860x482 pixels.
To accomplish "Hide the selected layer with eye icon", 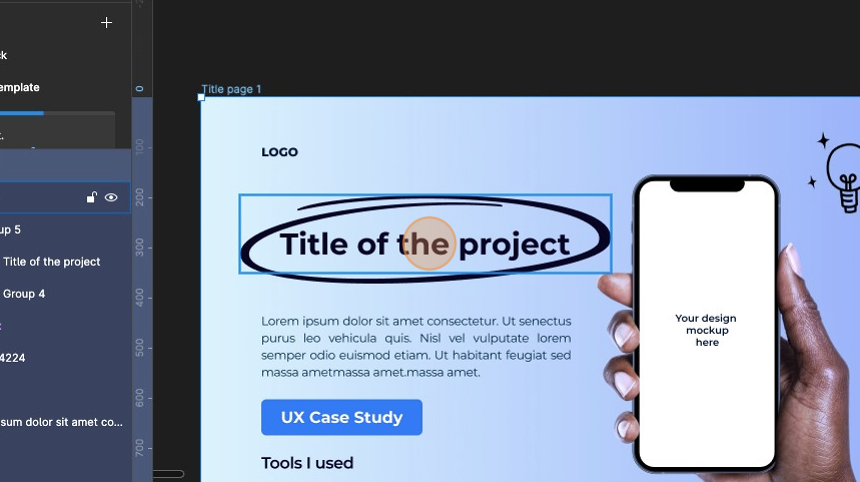I will click(111, 197).
